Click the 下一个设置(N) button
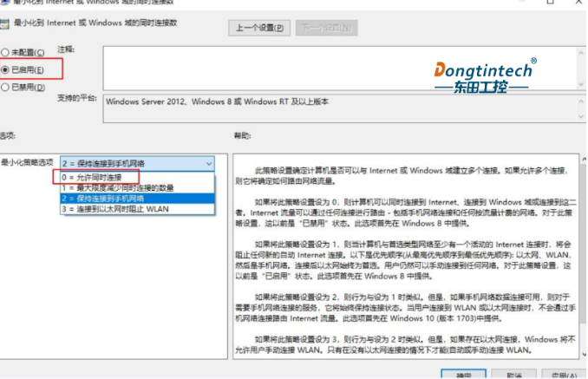This screenshot has width=588, height=379. tap(326, 28)
